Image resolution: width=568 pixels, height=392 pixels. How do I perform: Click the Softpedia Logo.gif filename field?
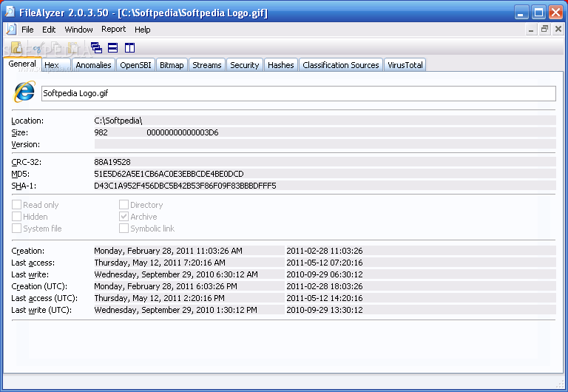pos(299,93)
